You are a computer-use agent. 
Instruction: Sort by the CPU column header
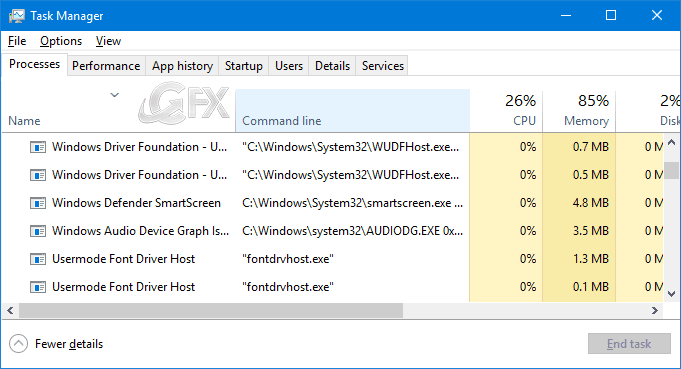tap(506, 111)
